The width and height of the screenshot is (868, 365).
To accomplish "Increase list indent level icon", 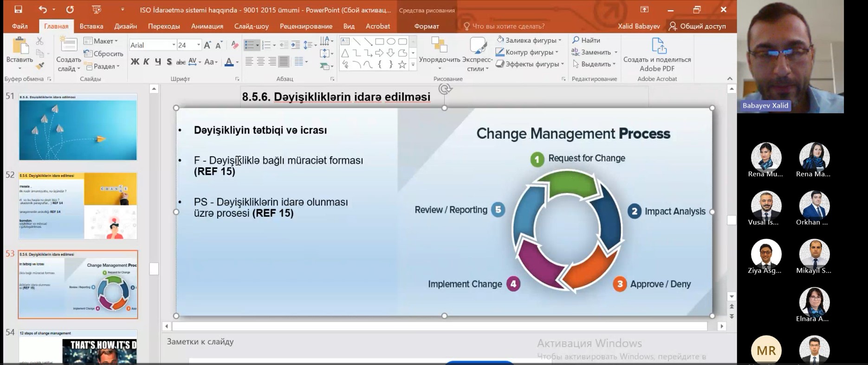I will pyautogui.click(x=295, y=45).
